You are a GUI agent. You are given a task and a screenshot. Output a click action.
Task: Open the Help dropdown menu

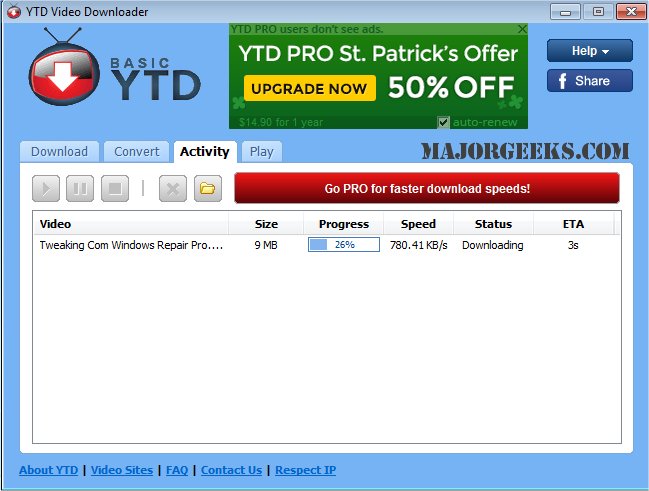pos(590,51)
